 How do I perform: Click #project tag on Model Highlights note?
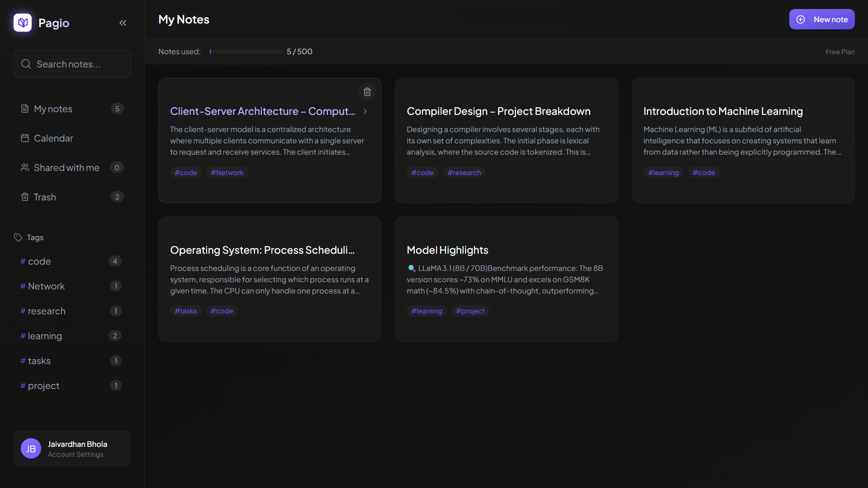[x=470, y=311]
